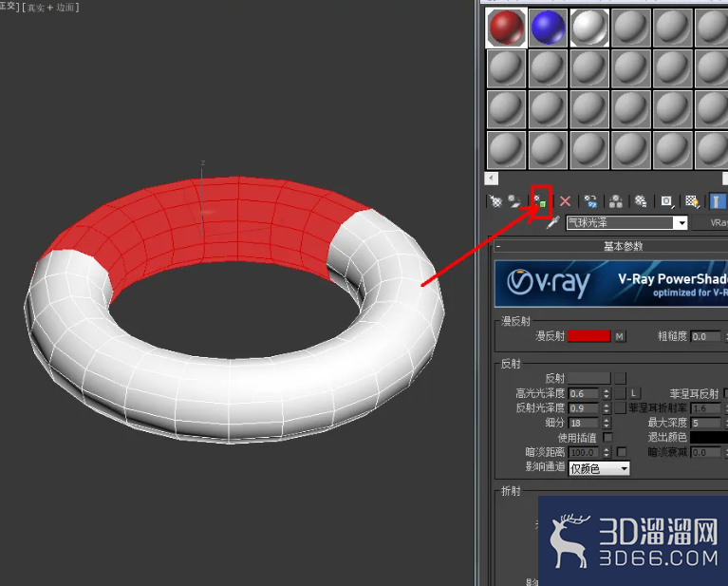Open the 正交 viewport view menu

(8, 7)
